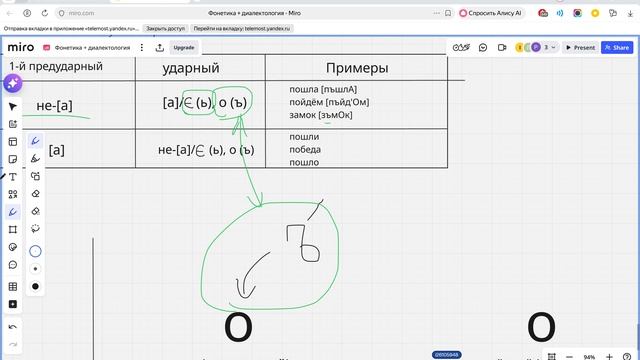640x360 pixels.
Task: Redo the undone action
Action: (13, 344)
